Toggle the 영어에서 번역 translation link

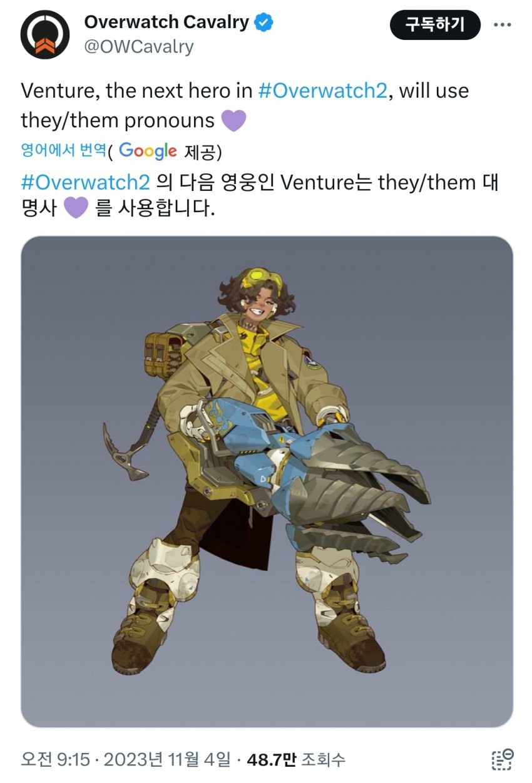point(63,151)
